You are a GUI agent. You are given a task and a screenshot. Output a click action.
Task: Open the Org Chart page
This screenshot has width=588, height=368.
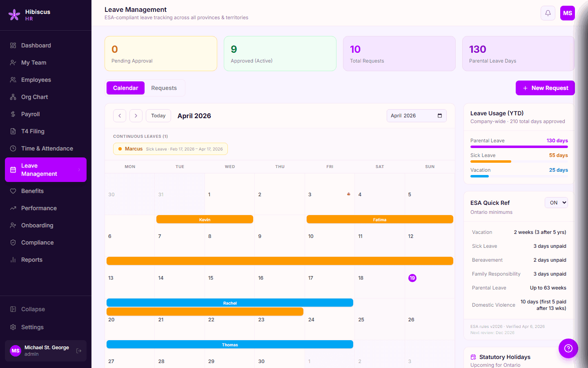[x=46, y=97]
